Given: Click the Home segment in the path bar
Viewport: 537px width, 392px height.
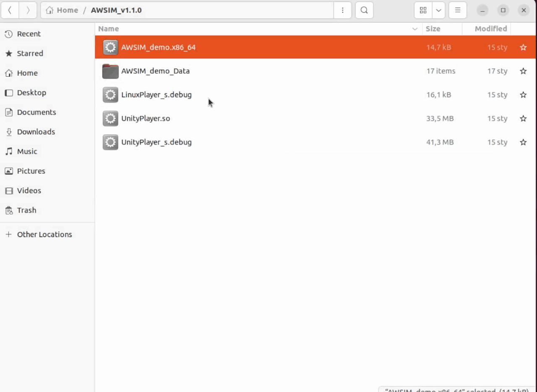Looking at the screenshot, I should (x=62, y=10).
